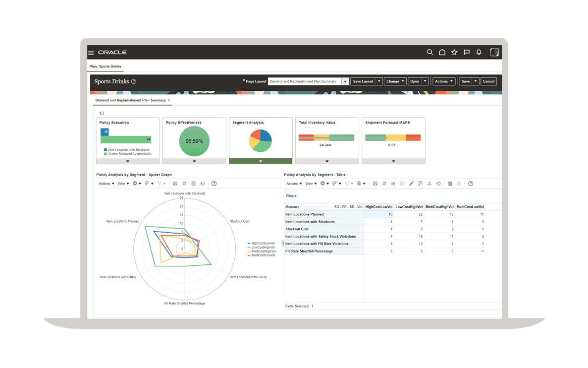Viewport: 588px width, 368px height.
Task: Click pencil edit icon in table toolbar
Action: 411,184
